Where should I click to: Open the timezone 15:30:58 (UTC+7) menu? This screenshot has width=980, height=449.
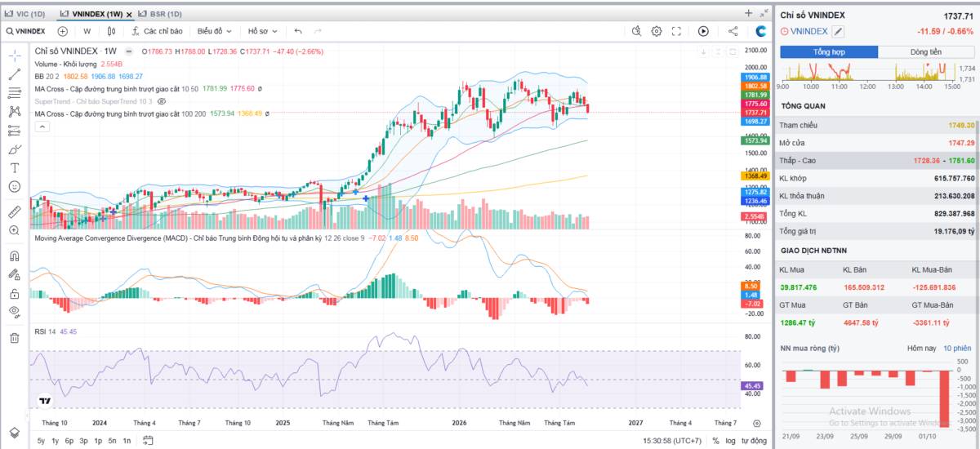coord(673,441)
